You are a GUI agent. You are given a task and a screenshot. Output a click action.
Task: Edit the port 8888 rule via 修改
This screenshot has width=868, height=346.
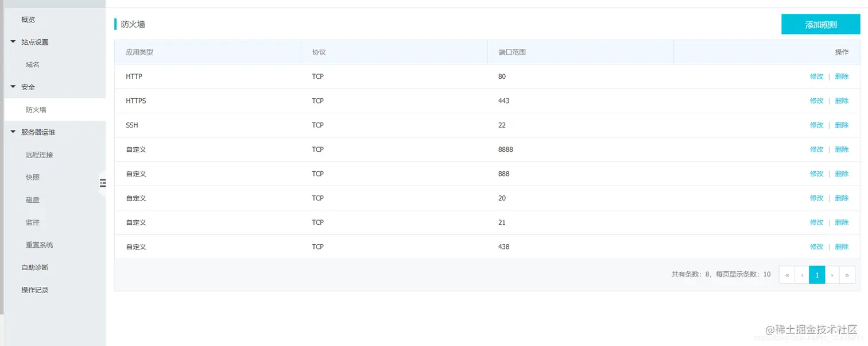pos(816,149)
